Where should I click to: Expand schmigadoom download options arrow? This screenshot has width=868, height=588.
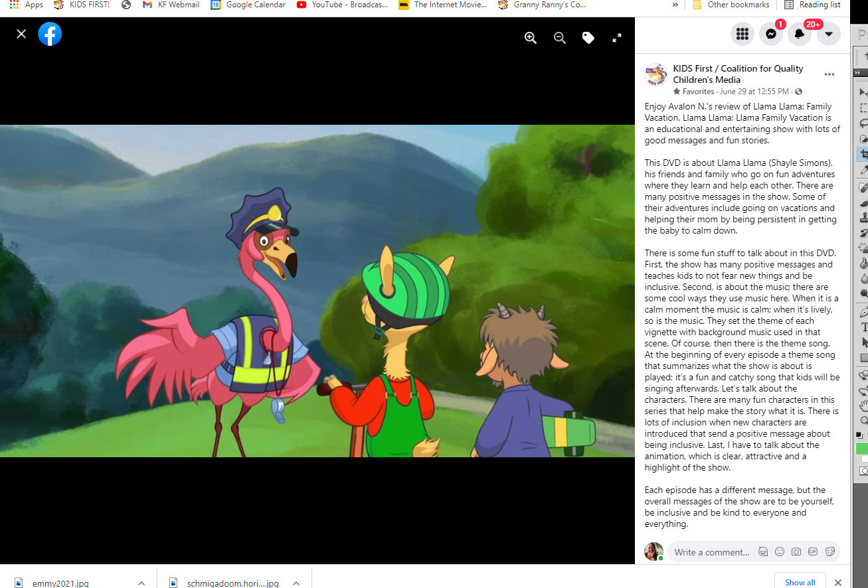click(296, 583)
